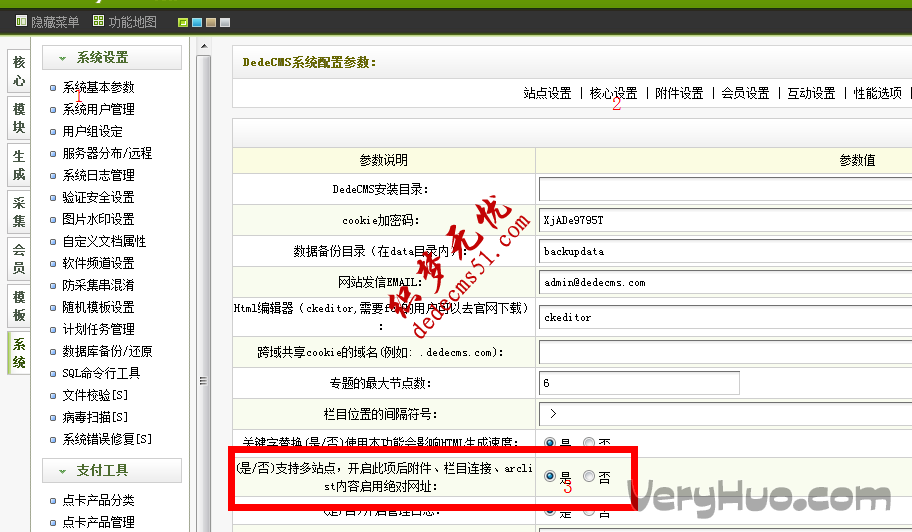Screen dimensions: 912x532
Task: Collapse the 系统设置 menu section
Action: point(112,58)
